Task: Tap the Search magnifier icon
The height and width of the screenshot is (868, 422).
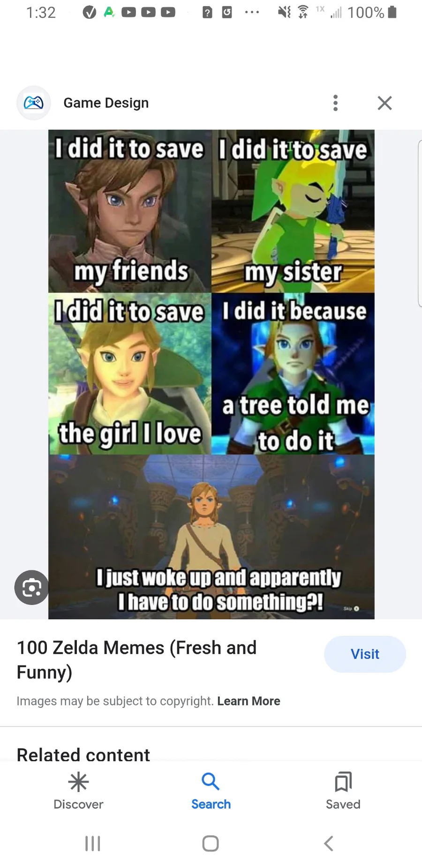Action: (211, 781)
